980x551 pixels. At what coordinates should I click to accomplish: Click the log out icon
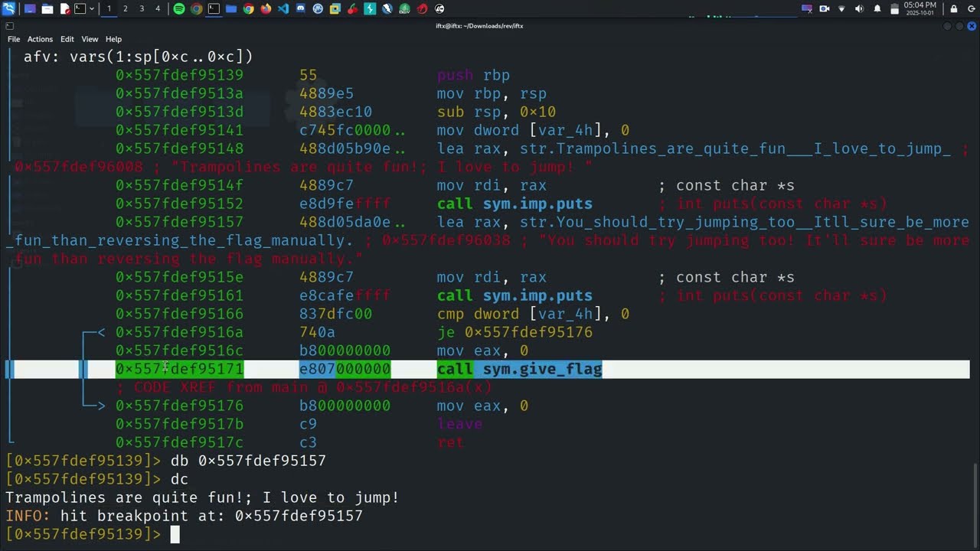click(x=971, y=9)
